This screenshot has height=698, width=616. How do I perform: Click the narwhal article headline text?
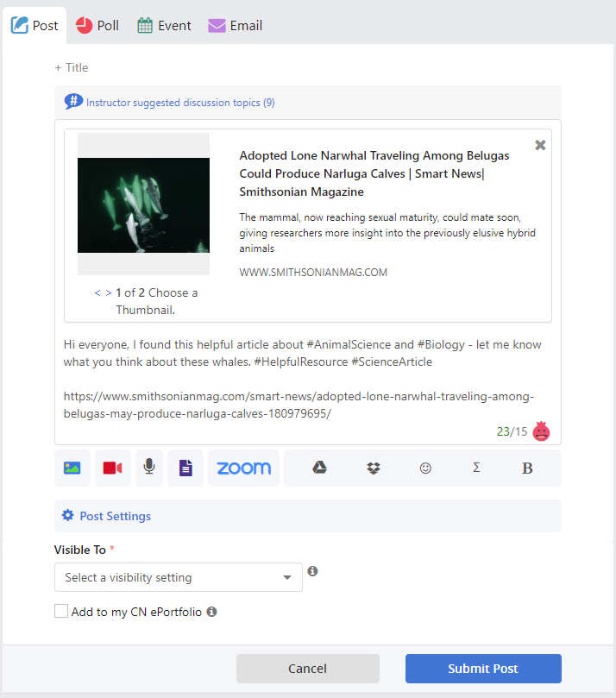(374, 173)
